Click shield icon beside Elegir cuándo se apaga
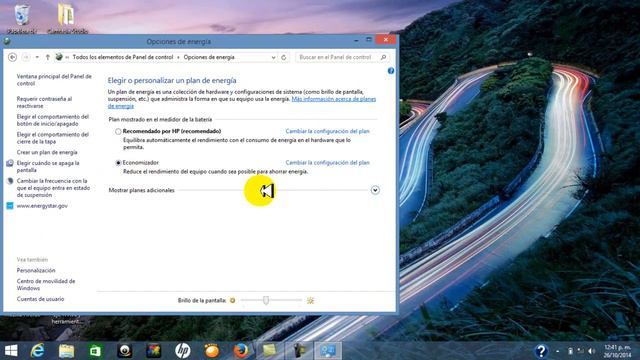The width and height of the screenshot is (640, 360). click(10, 163)
